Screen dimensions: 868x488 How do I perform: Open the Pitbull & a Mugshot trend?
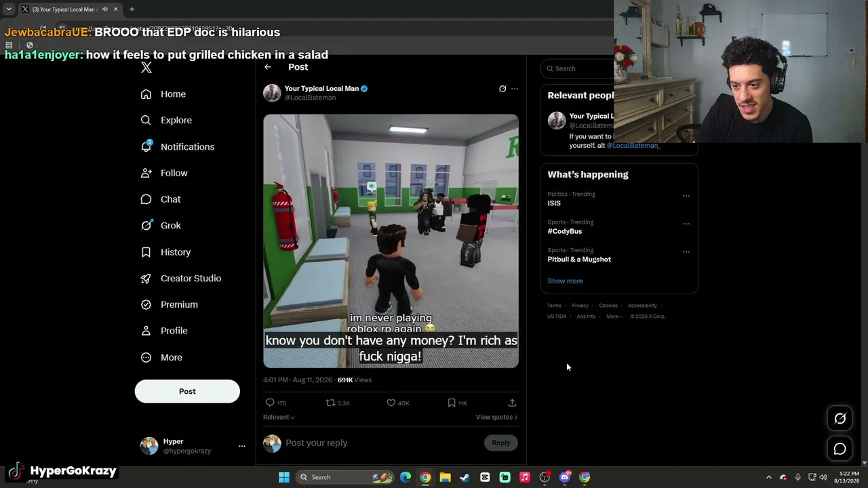[x=579, y=259]
